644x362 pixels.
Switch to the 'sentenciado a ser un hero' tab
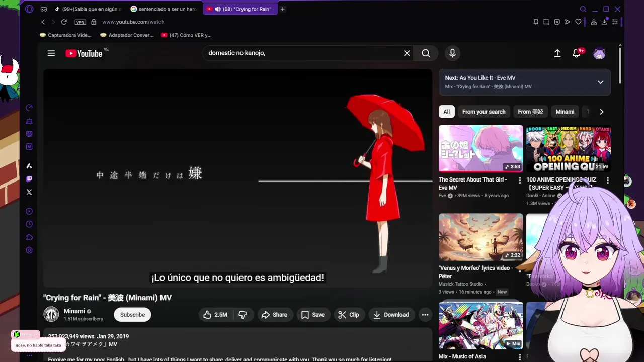[x=164, y=9]
